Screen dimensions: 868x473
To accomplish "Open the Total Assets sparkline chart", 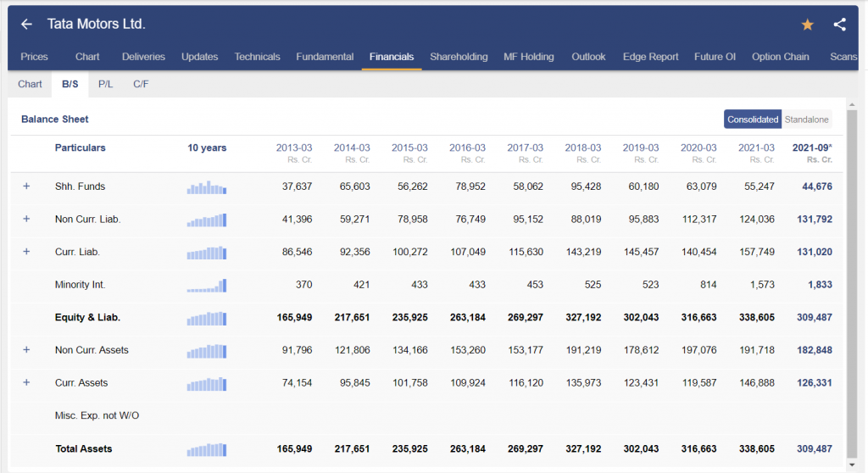I will point(207,449).
